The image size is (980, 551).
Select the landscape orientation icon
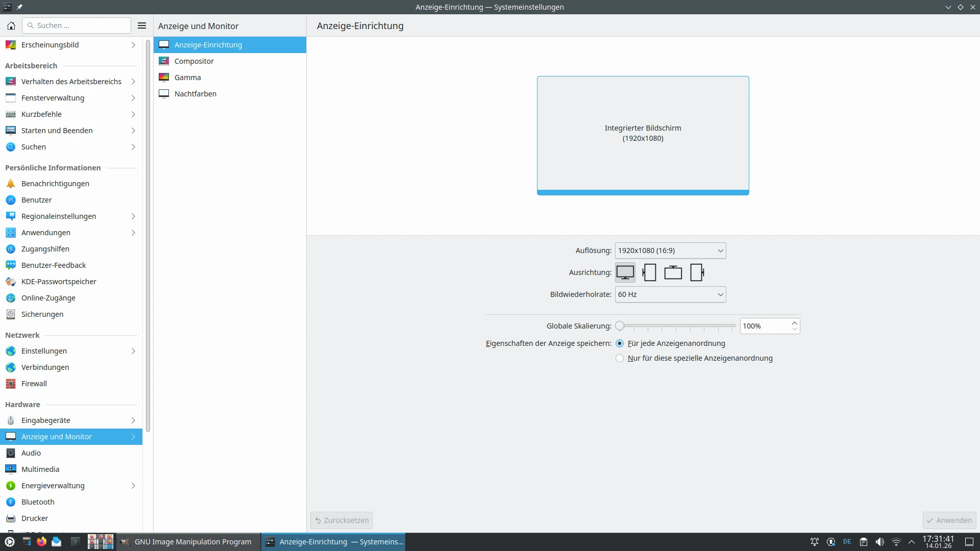[625, 272]
